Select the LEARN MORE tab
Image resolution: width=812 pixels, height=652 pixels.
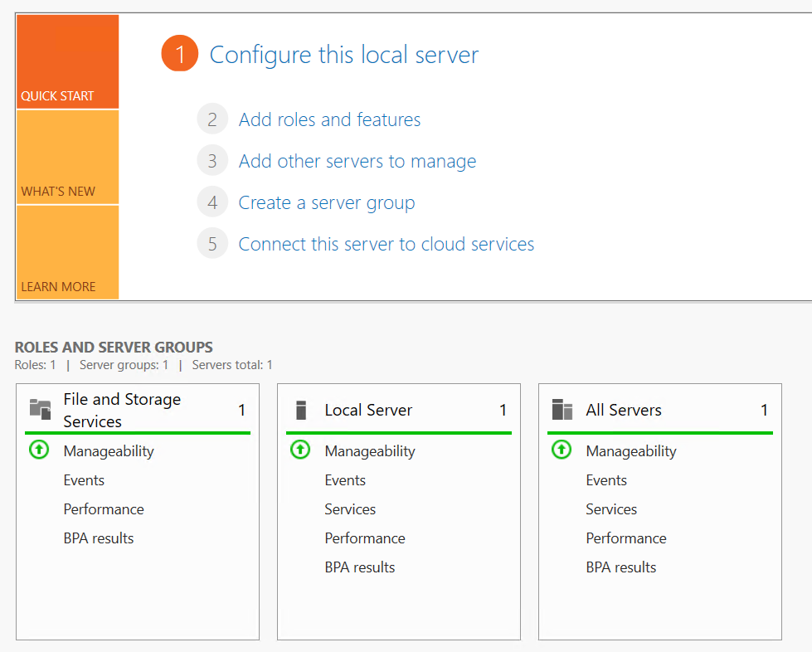pyautogui.click(x=67, y=252)
